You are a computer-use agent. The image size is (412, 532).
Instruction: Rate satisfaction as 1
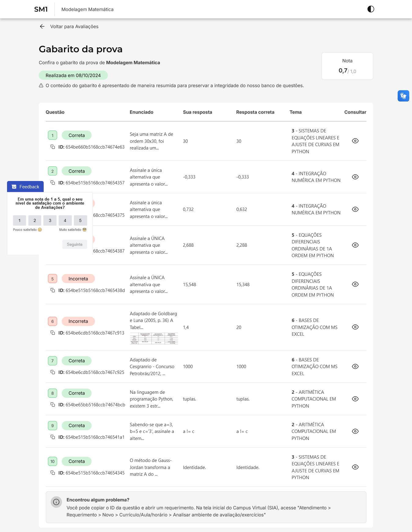pyautogui.click(x=20, y=220)
